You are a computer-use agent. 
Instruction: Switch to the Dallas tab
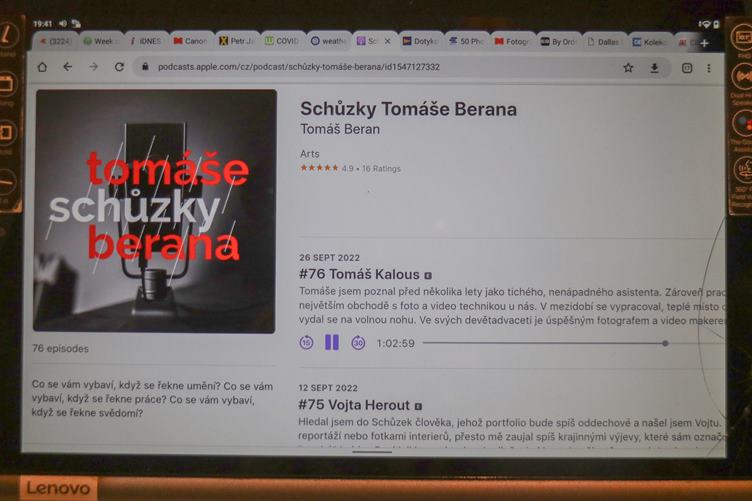[x=603, y=42]
